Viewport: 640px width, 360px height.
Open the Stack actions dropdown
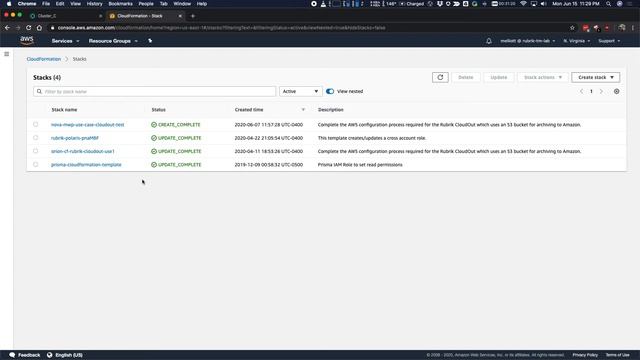[x=542, y=77]
